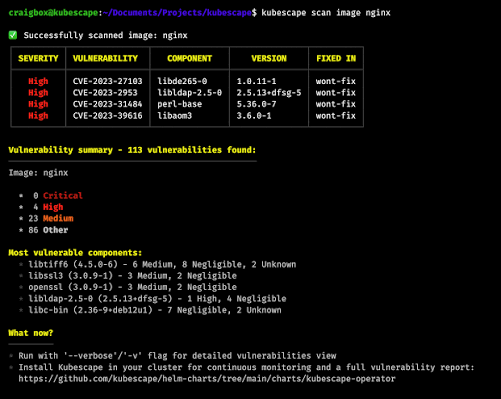Select CVE-2023-2953 in the table

click(105, 93)
